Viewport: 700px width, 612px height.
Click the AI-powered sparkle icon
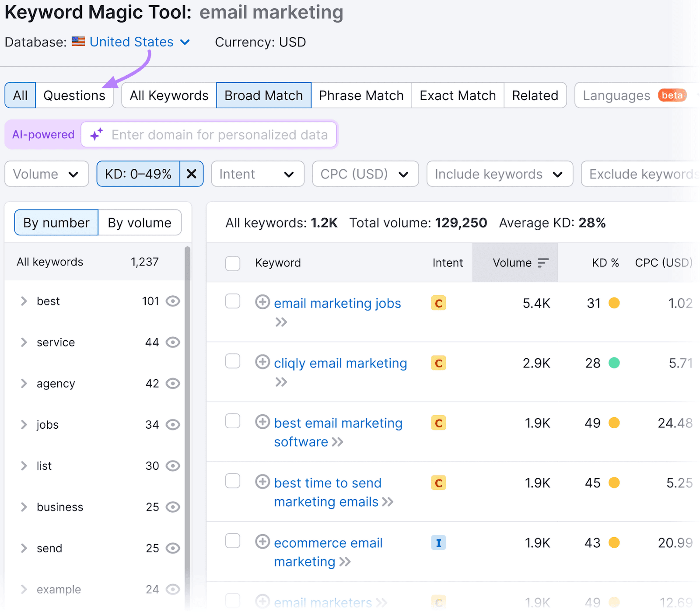[x=96, y=134]
